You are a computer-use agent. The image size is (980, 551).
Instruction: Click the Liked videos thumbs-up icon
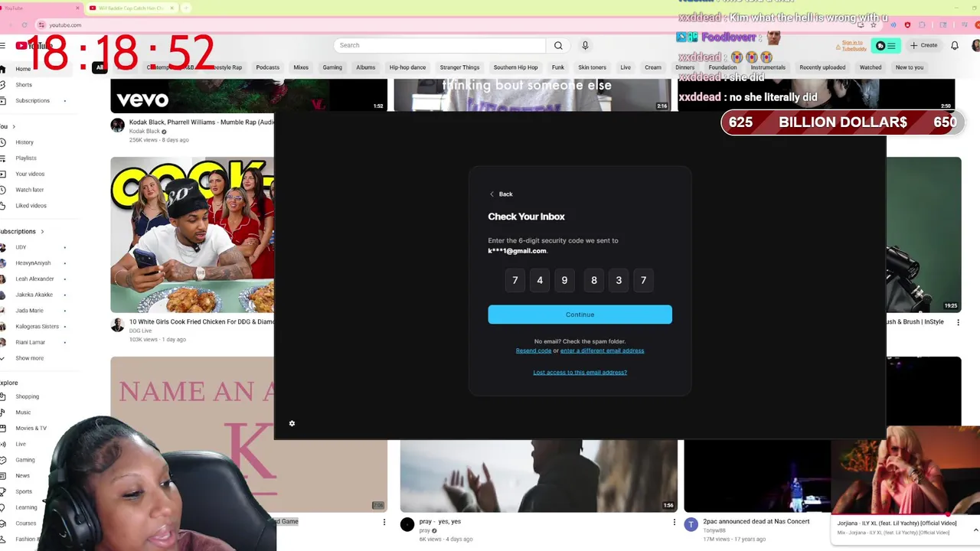coord(3,206)
